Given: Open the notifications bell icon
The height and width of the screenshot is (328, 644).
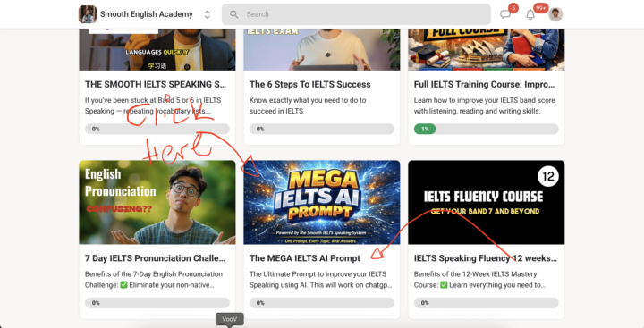Looking at the screenshot, I should pos(530,14).
